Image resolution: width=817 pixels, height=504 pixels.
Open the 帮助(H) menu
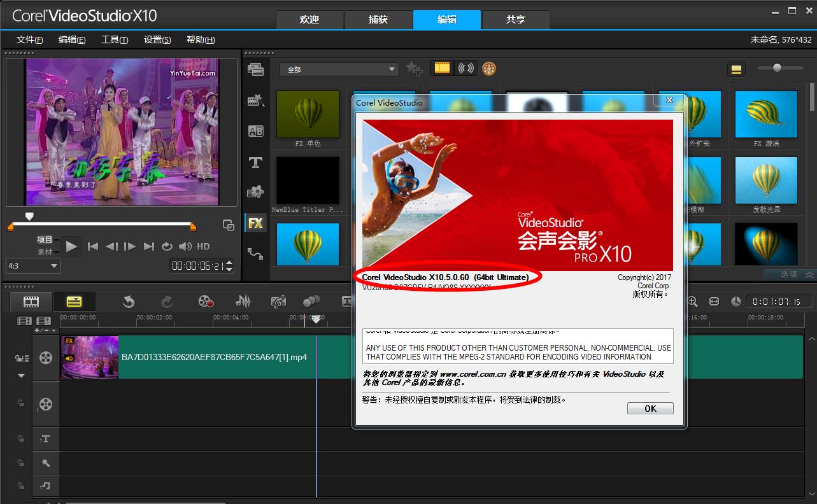tap(201, 39)
